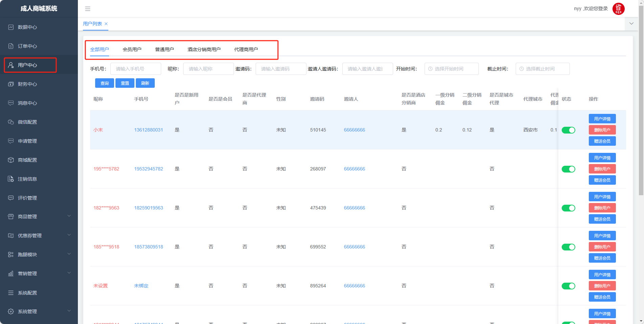Switch to the 酒店分销商用户 tab
Screen dimensions: 644x324
[204, 49]
